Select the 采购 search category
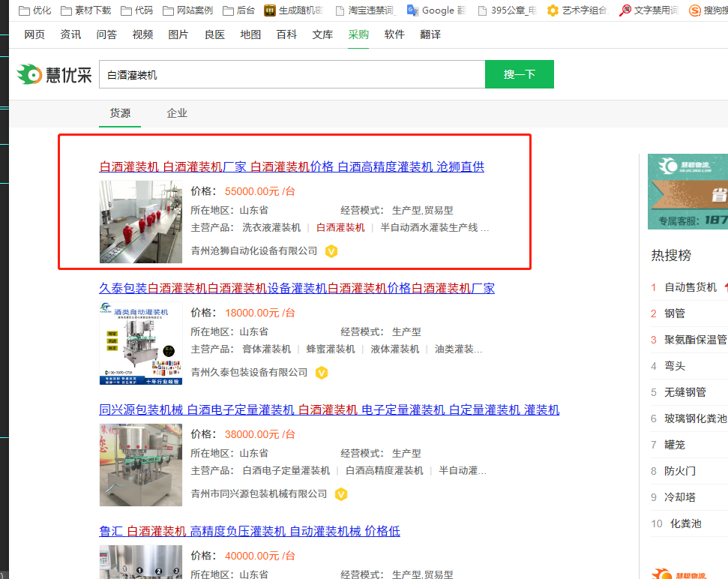Viewport: 728px width, 579px height. point(358,34)
